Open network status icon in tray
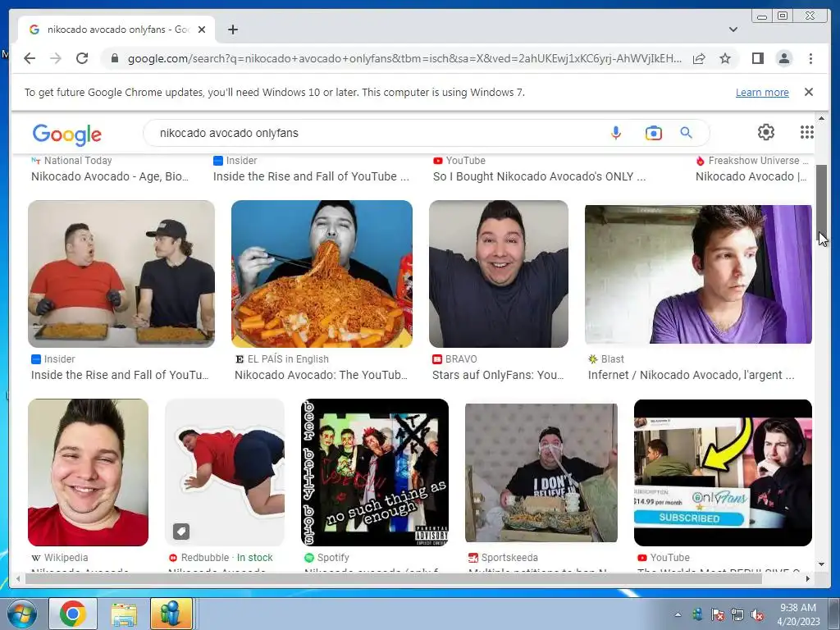 [x=737, y=614]
